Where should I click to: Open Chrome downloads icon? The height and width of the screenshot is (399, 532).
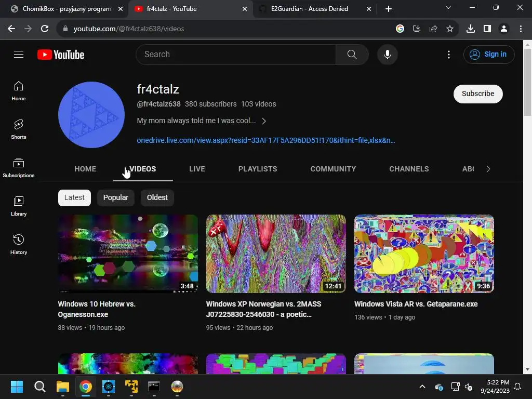pyautogui.click(x=470, y=29)
